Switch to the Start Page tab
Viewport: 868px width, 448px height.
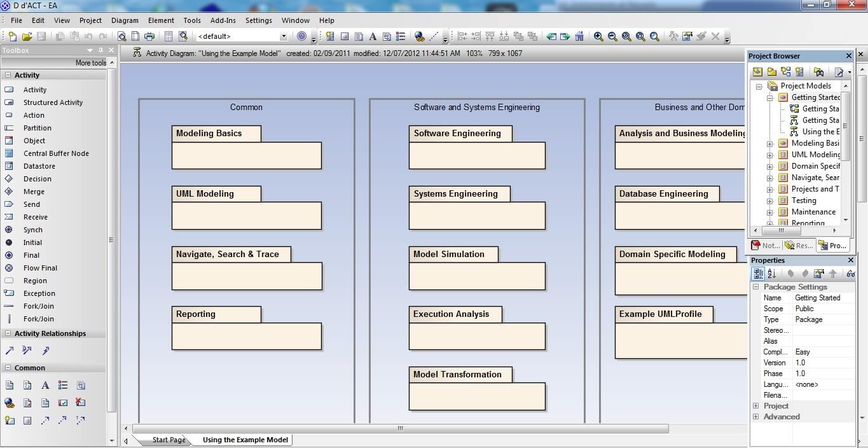pos(169,440)
